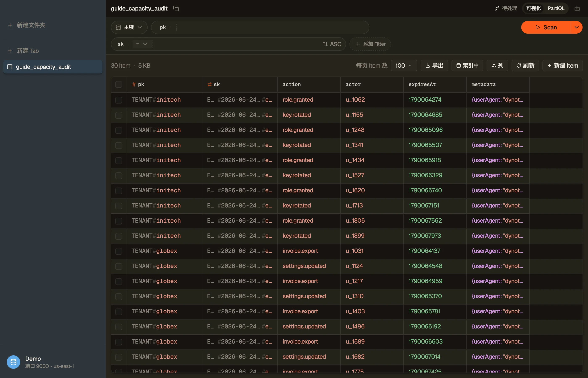The width and height of the screenshot is (588, 378).
Task: Click the plus icon for 新建文件夹
Action: tap(10, 25)
